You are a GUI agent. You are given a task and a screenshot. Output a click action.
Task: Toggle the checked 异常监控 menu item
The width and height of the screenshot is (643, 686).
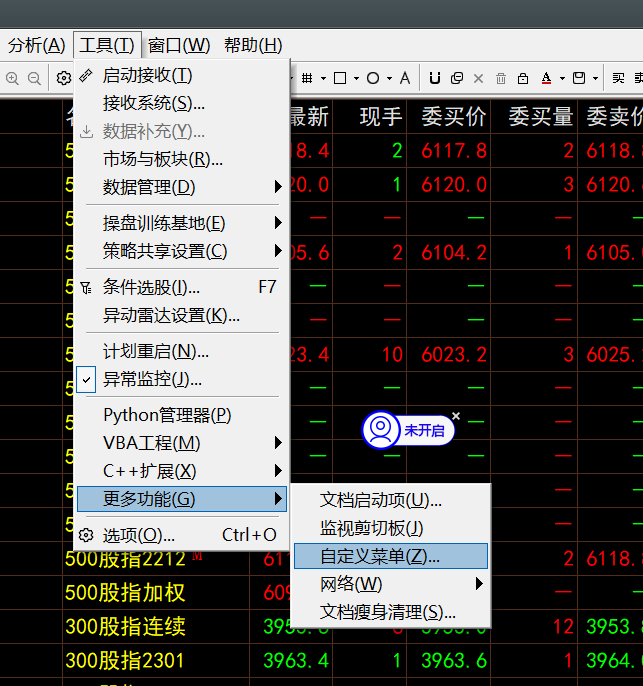tap(152, 380)
